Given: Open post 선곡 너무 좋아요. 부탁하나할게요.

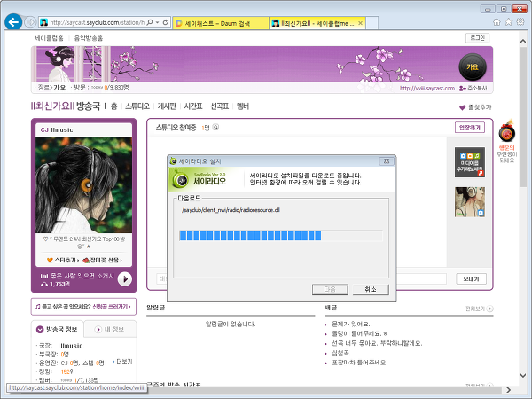Looking at the screenshot, I should pyautogui.click(x=377, y=343).
